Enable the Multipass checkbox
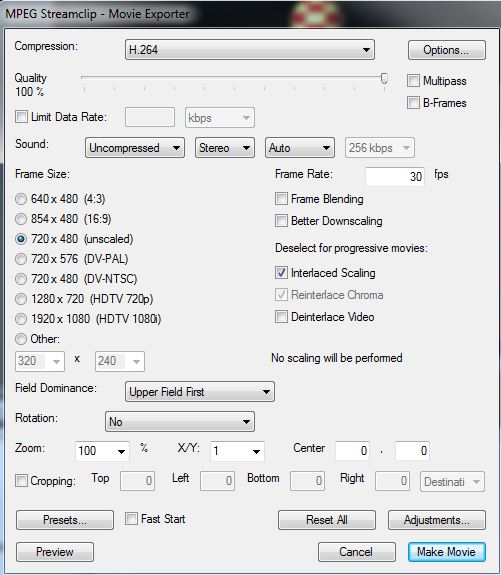Image resolution: width=501 pixels, height=575 pixels. pyautogui.click(x=413, y=81)
